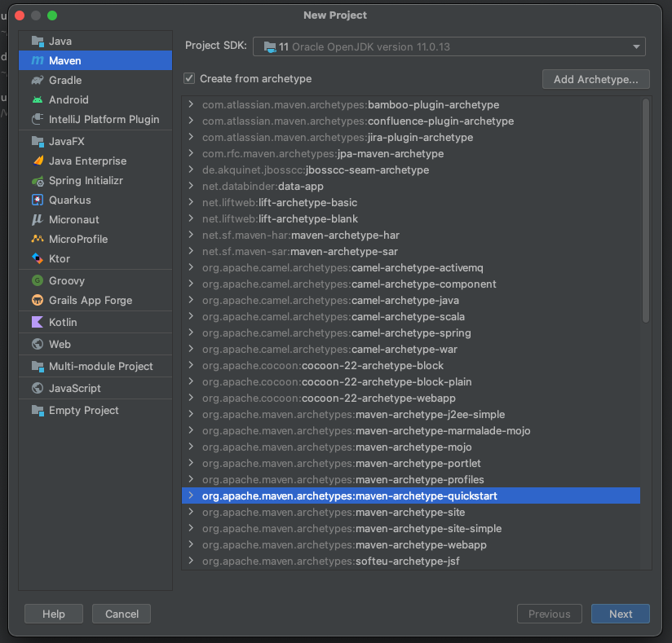Image resolution: width=672 pixels, height=643 pixels.
Task: Select jira-plugin-archetype row
Action: tap(411, 137)
